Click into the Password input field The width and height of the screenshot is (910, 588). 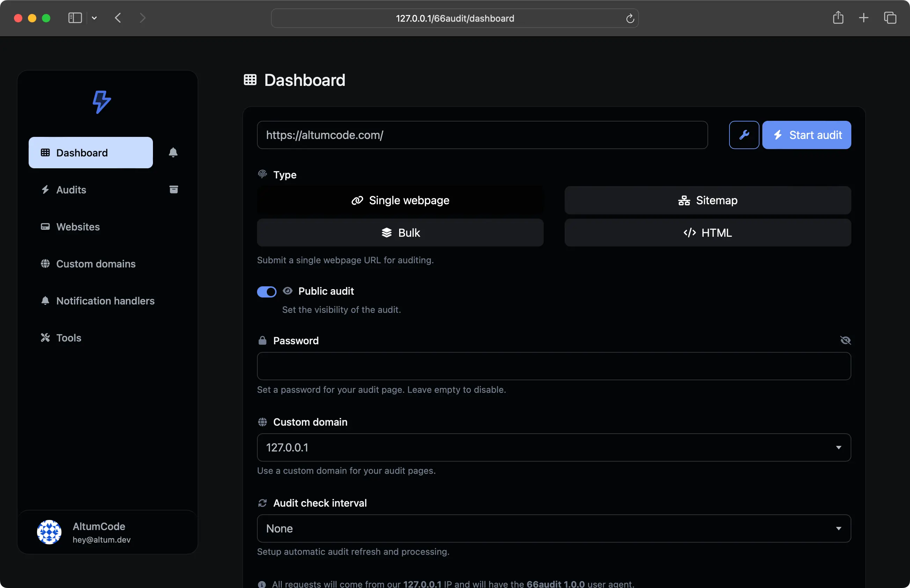coord(554,366)
